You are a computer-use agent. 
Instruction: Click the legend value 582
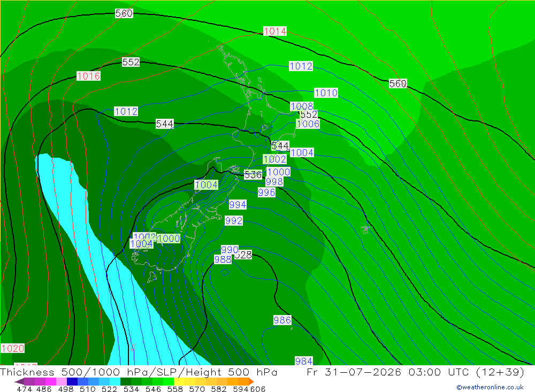click(x=218, y=389)
